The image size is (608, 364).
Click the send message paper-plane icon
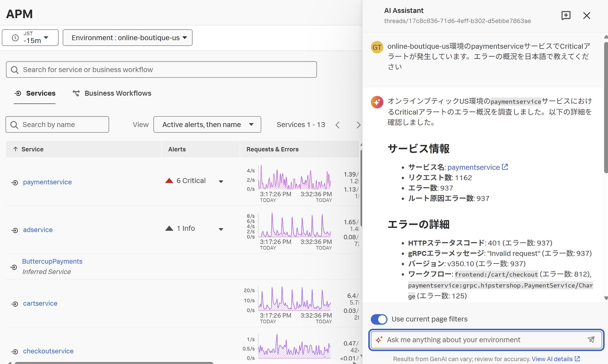[x=591, y=339]
